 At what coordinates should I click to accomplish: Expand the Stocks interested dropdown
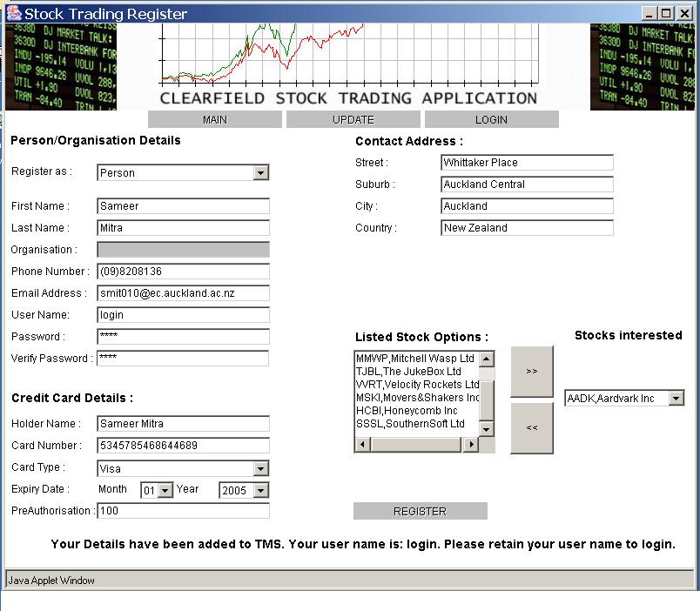[676, 398]
